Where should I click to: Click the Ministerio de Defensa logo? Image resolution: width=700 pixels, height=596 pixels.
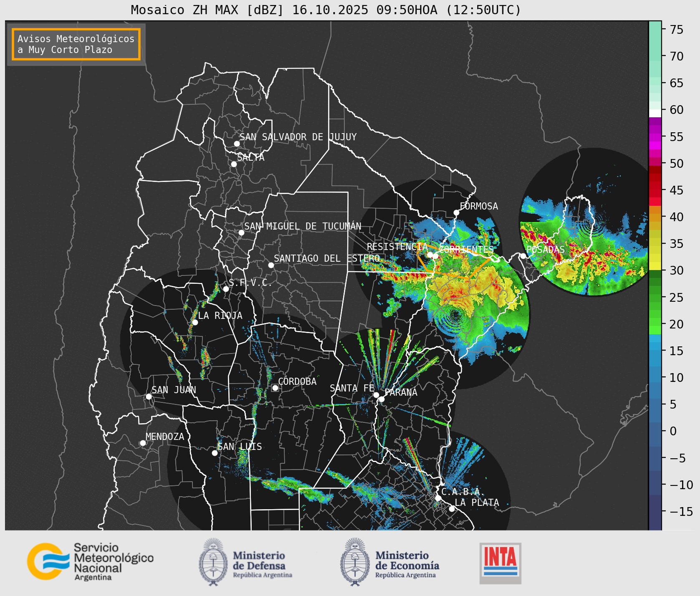245,562
